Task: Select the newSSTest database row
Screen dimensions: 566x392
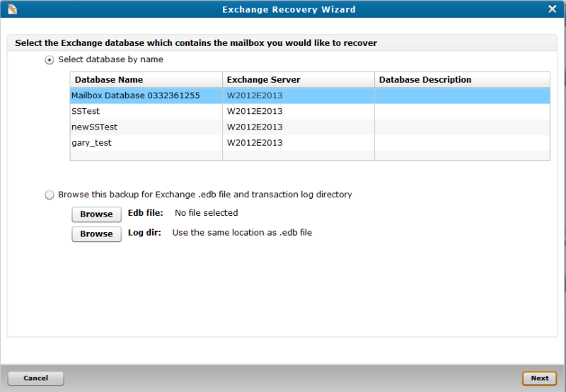Action: [x=310, y=127]
